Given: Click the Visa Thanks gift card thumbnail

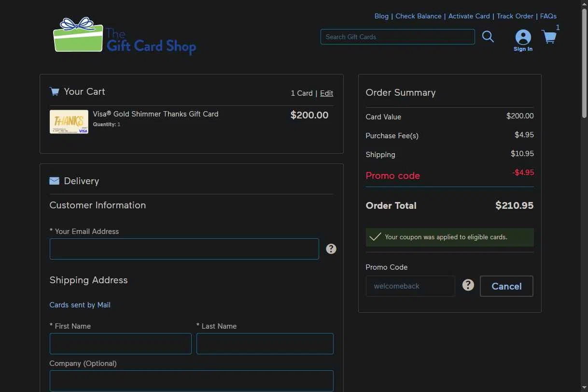Looking at the screenshot, I should 69,122.
